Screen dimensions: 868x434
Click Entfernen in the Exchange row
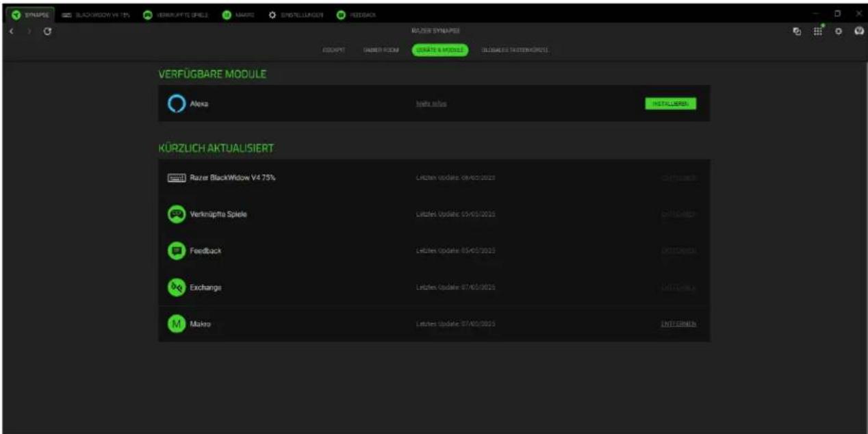[x=678, y=288]
